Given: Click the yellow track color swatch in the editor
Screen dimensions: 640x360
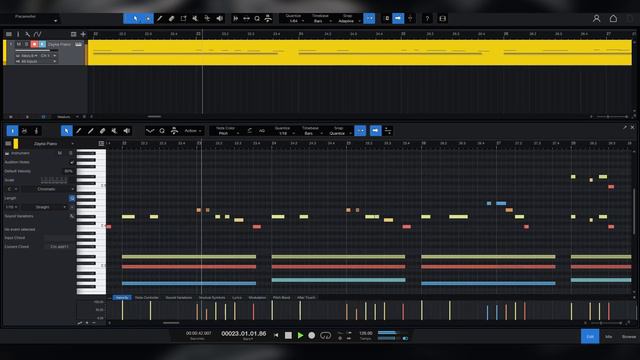Looking at the screenshot, I should (x=16, y=144).
